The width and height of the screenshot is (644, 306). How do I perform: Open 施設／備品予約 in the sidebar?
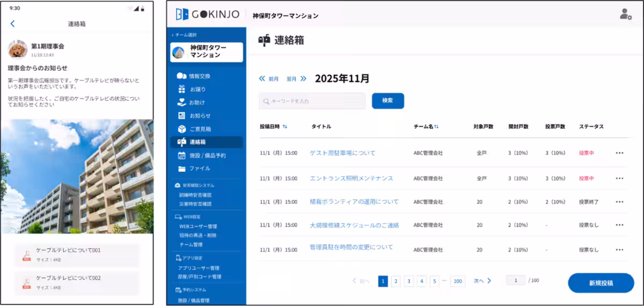coord(207,156)
